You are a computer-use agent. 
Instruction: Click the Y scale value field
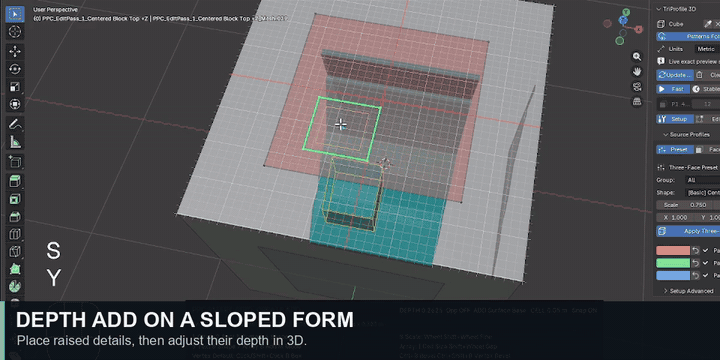[x=708, y=217]
